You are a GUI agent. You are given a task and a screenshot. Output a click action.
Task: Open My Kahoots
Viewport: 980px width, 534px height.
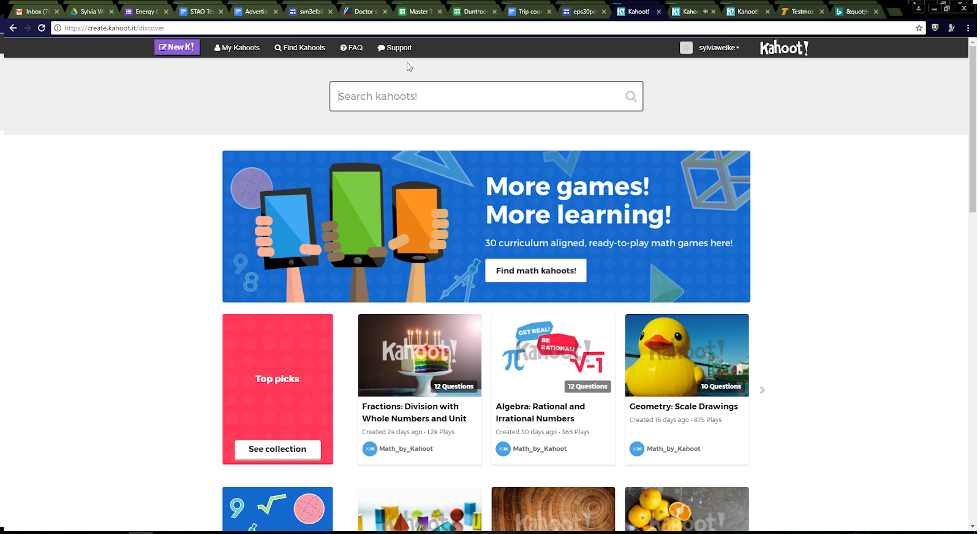pos(237,48)
